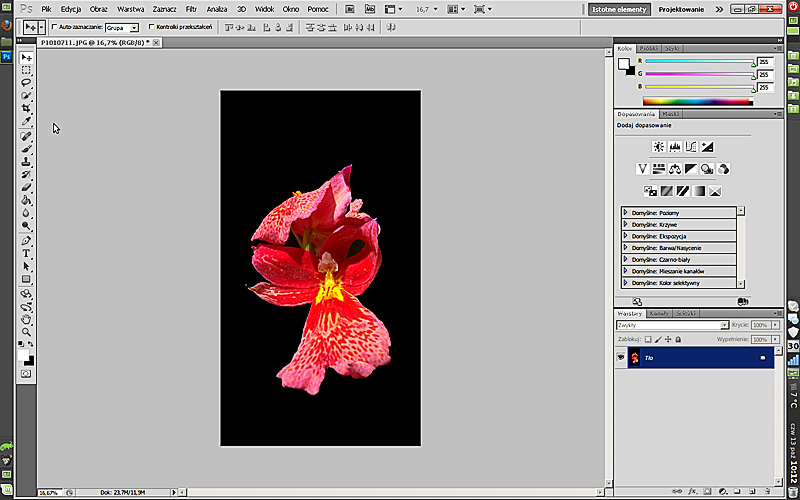Select the Type (T) tool
This screenshot has height=500, width=800.
point(27,254)
